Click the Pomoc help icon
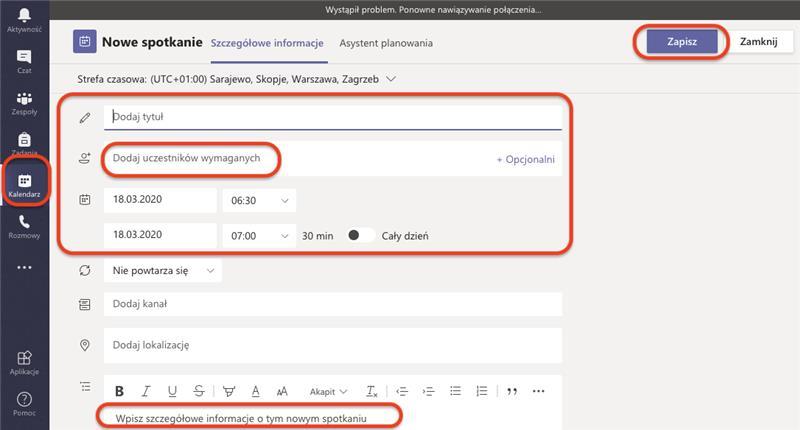 click(24, 403)
